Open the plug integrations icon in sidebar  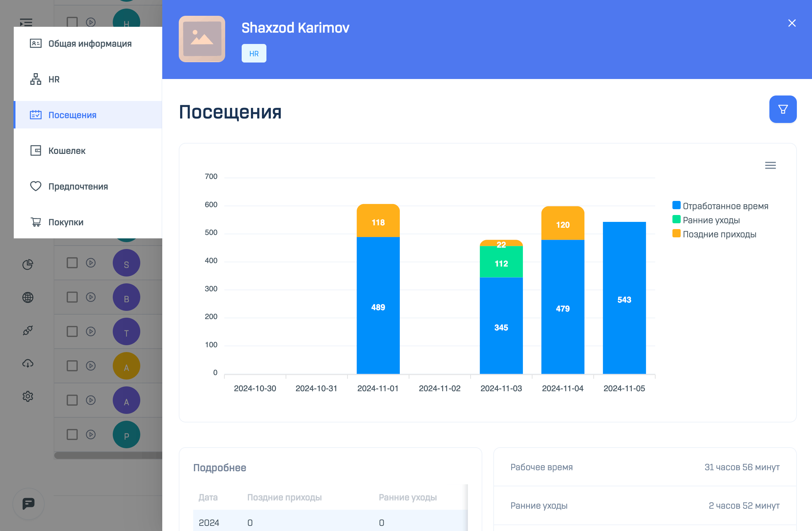click(x=28, y=330)
